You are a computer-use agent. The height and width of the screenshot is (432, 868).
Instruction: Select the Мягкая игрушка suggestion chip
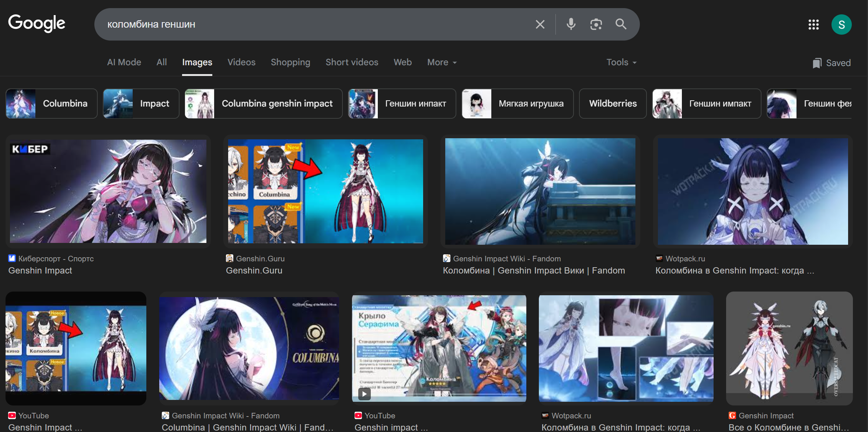(x=517, y=104)
